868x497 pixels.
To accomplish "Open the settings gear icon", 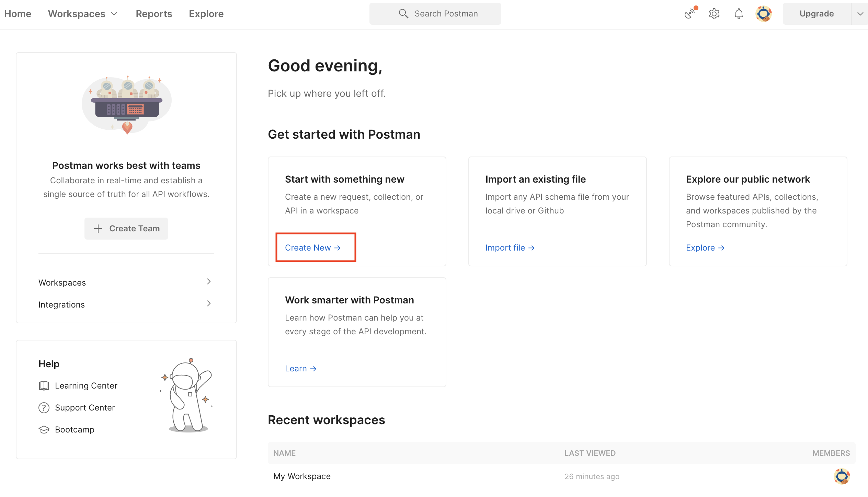I will pos(714,14).
